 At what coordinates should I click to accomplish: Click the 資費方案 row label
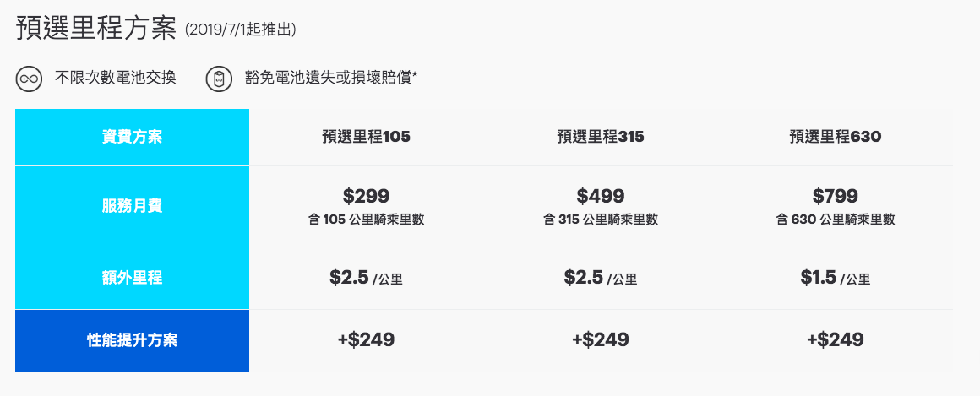click(132, 137)
